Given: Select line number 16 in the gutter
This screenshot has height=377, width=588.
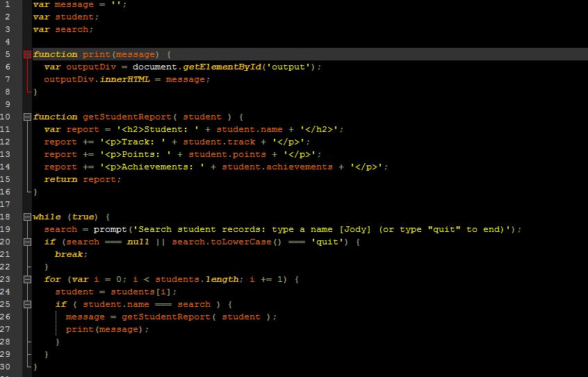Looking at the screenshot, I should click(x=6, y=192).
